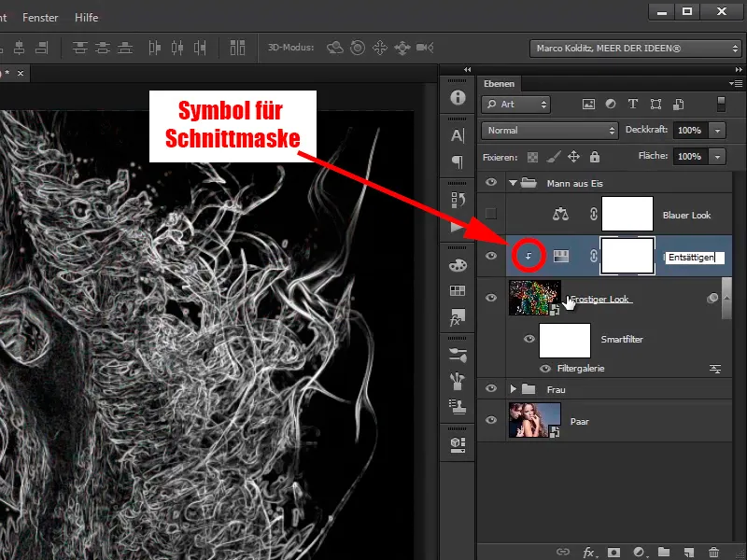Click auto-align layers toolbar icon
This screenshot has height=560, width=747.
coord(237,48)
